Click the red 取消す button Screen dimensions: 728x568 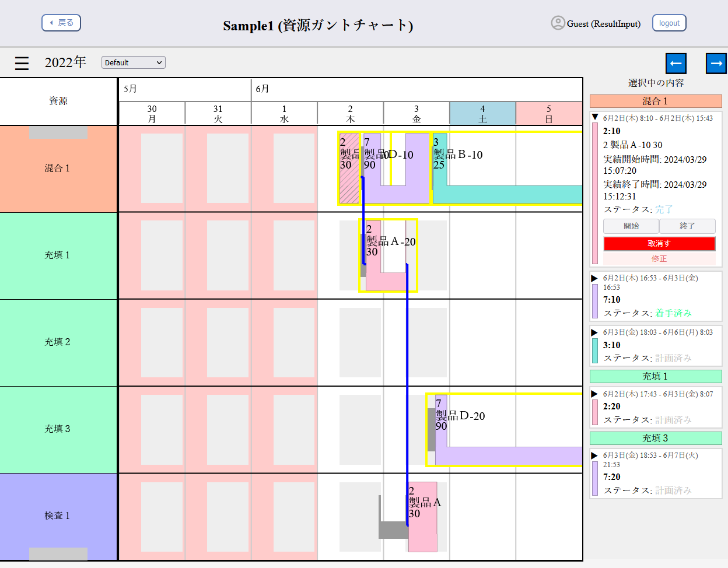pos(659,245)
